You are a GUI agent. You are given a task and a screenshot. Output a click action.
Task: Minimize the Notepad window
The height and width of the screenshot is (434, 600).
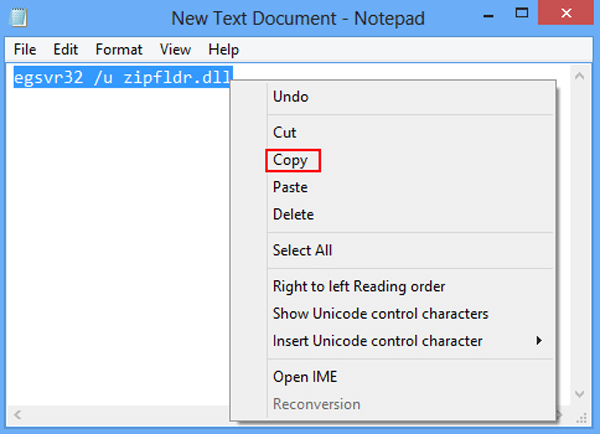(488, 16)
